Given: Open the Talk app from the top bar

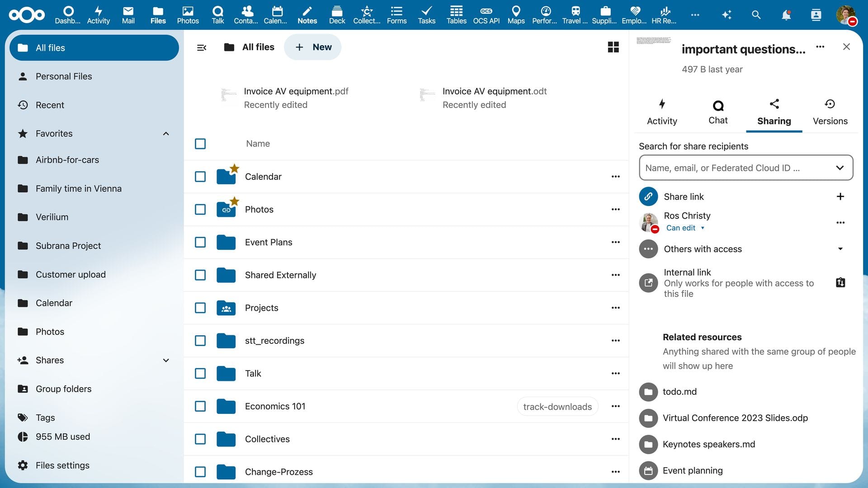Looking at the screenshot, I should tap(217, 15).
